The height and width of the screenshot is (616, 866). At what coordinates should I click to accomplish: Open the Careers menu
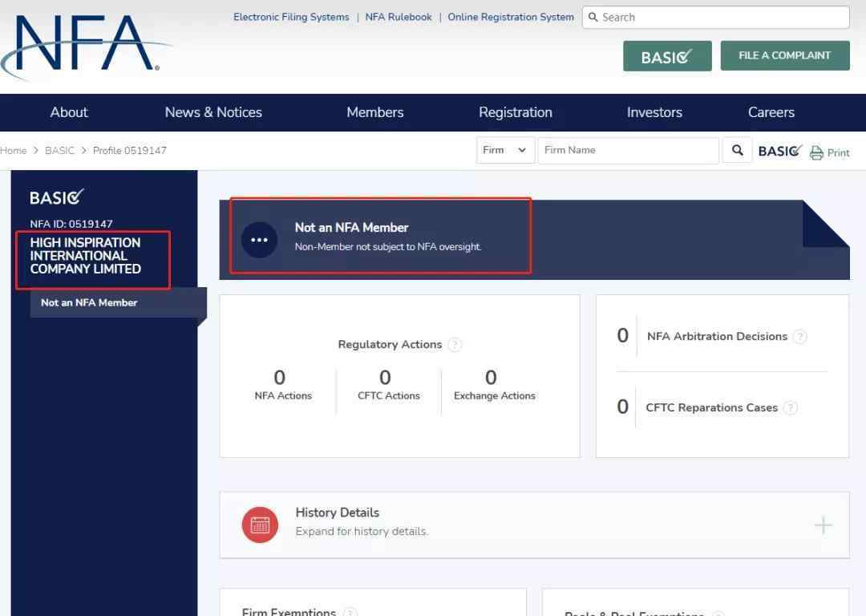click(771, 112)
